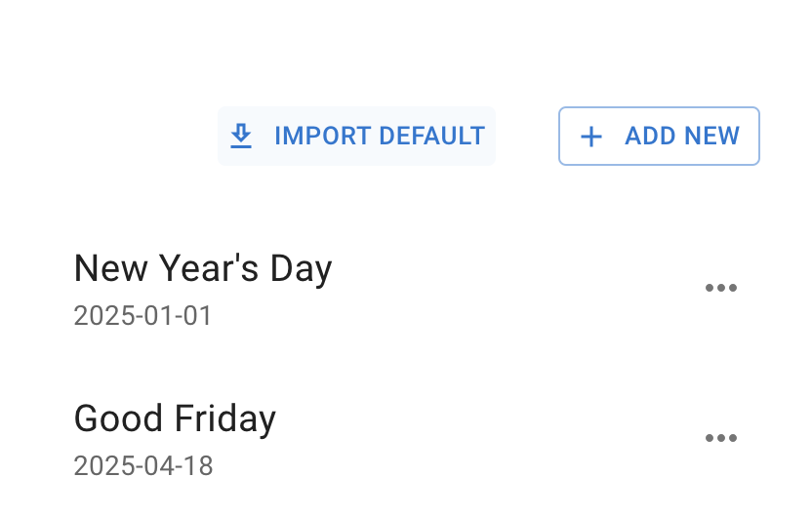Open the three-dot menu for Good Friday

click(x=720, y=438)
